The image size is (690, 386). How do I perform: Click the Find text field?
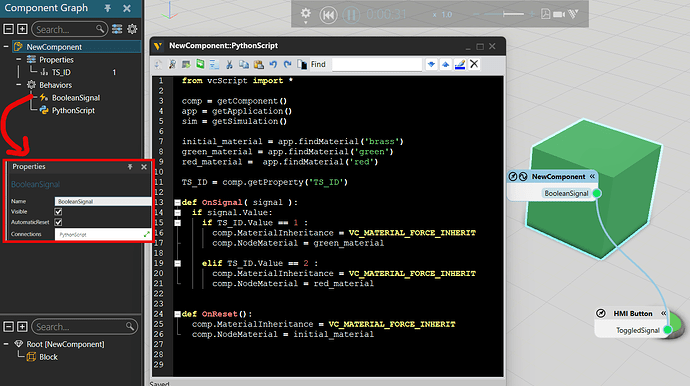377,64
